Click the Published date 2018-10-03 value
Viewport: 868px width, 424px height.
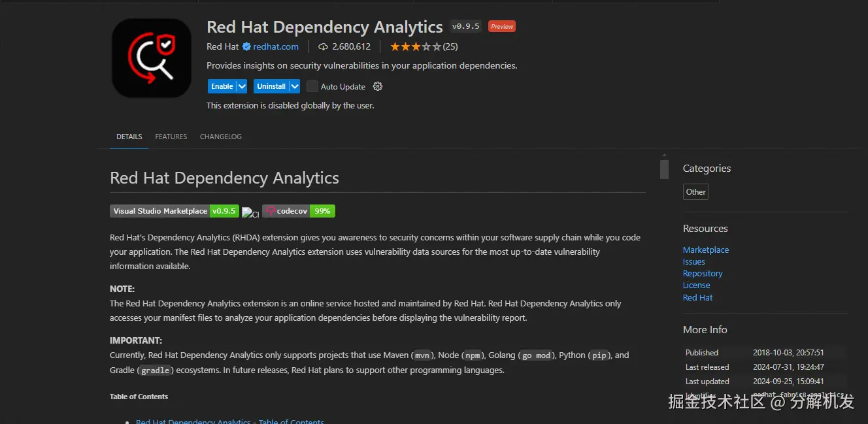(788, 352)
